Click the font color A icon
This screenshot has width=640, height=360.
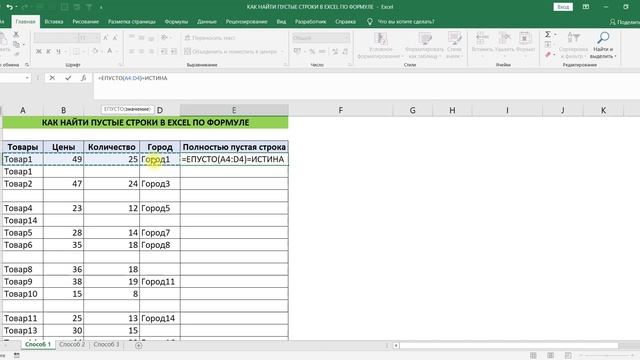point(109,51)
